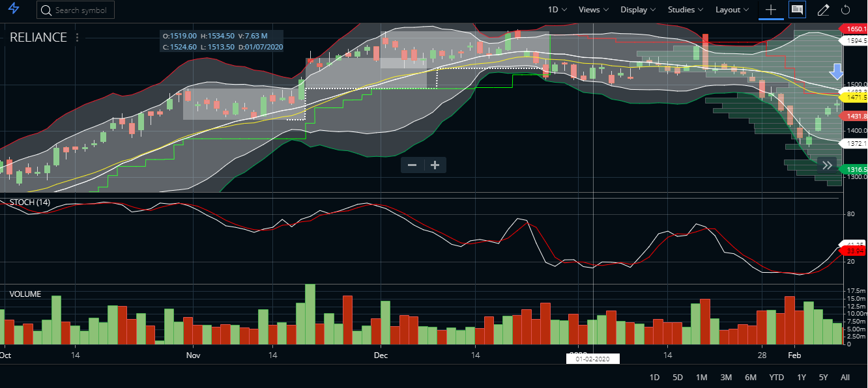Click the double chevron scroll-to-latest button

(x=827, y=165)
